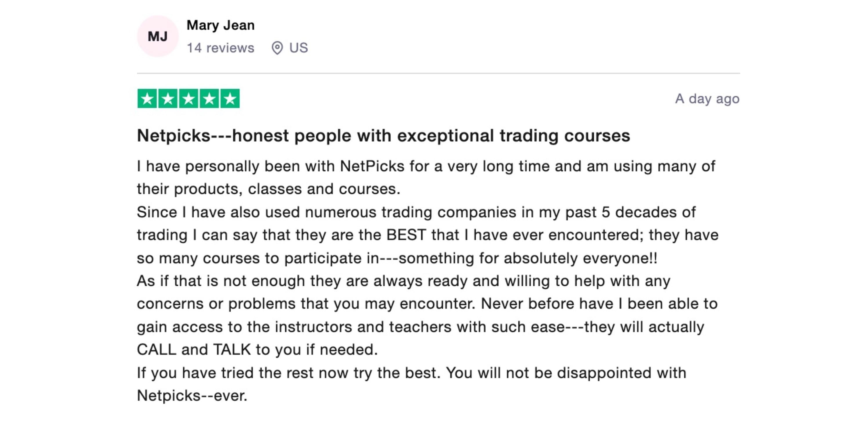Click the location pin icon

(x=277, y=48)
